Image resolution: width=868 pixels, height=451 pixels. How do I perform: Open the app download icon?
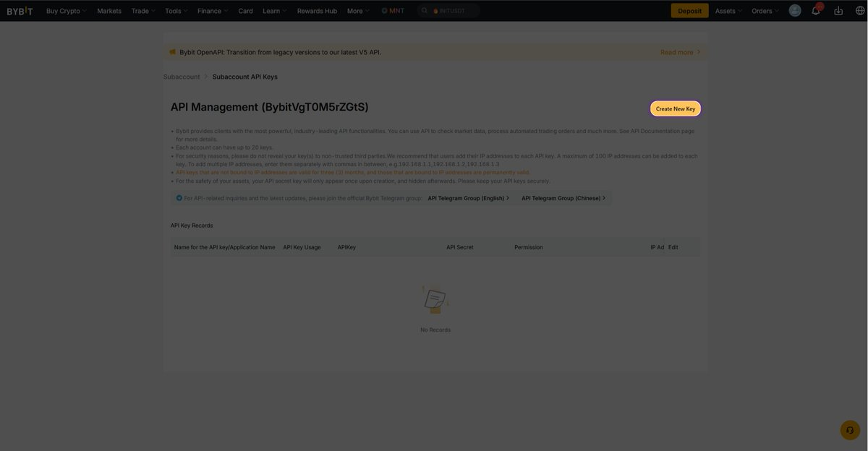pyautogui.click(x=838, y=11)
